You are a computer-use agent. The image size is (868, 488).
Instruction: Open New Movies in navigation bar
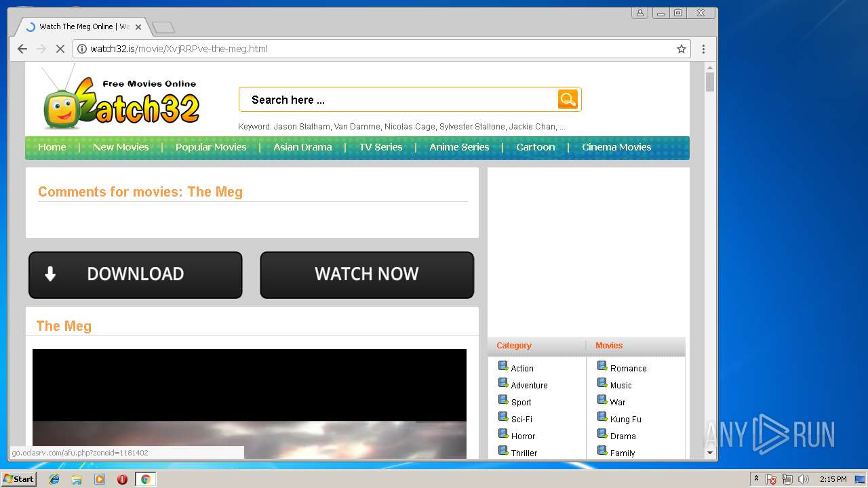pos(121,147)
